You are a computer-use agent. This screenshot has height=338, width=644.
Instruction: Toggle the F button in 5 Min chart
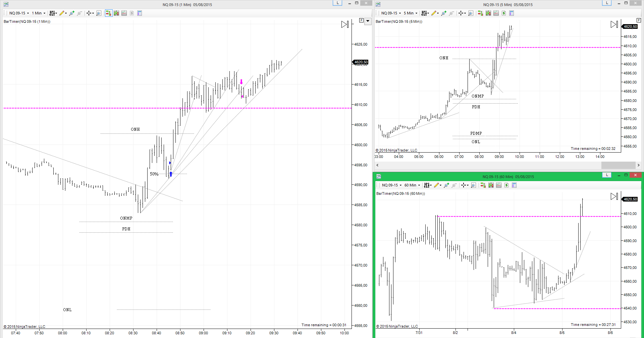pos(639,20)
